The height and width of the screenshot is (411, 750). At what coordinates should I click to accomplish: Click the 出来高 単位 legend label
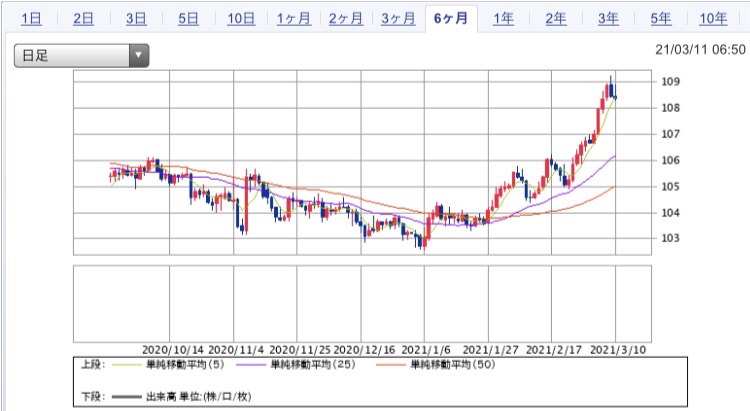[x=199, y=397]
